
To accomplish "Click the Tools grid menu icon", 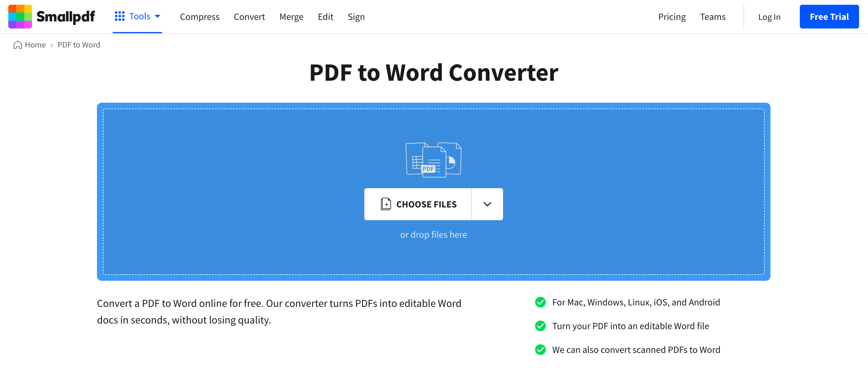I will [x=119, y=16].
